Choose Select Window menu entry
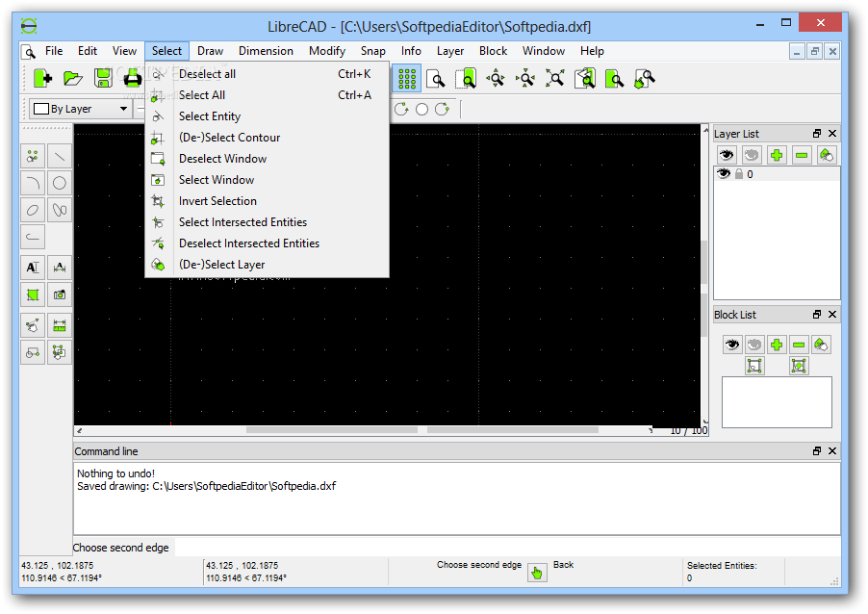The image size is (868, 614). [267, 179]
